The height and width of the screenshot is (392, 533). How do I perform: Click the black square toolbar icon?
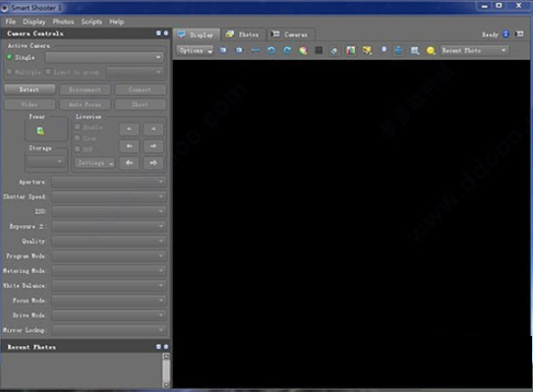(x=319, y=50)
